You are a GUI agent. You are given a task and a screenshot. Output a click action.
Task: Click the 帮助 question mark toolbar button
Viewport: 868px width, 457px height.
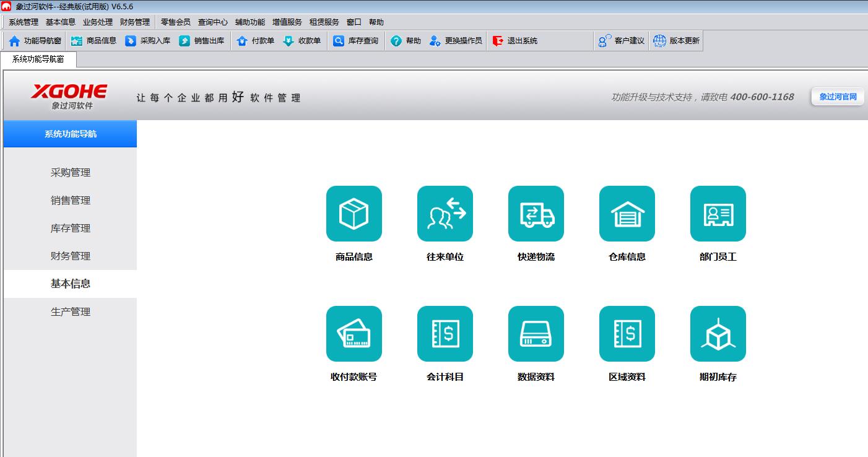pos(406,41)
